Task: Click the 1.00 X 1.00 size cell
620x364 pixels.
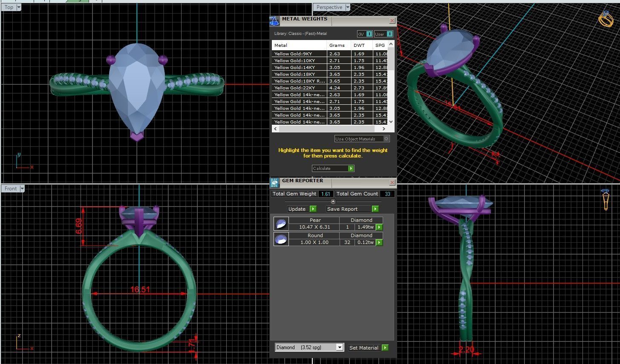Action: coord(314,242)
